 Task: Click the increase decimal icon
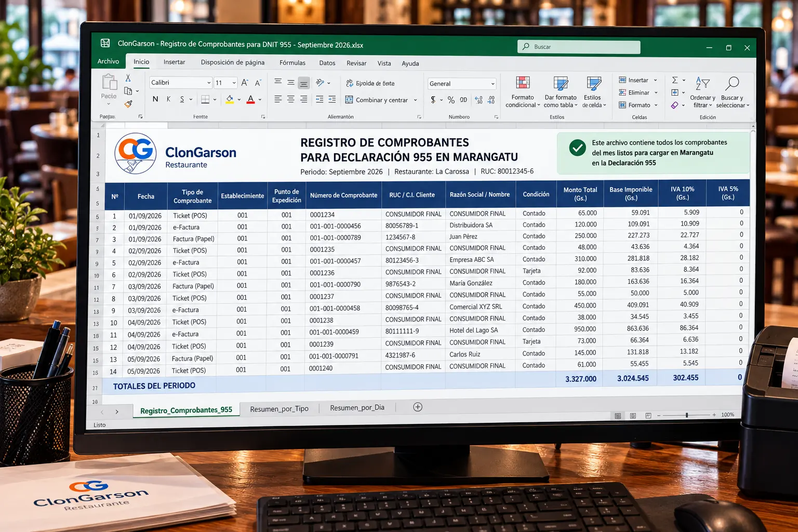(478, 100)
